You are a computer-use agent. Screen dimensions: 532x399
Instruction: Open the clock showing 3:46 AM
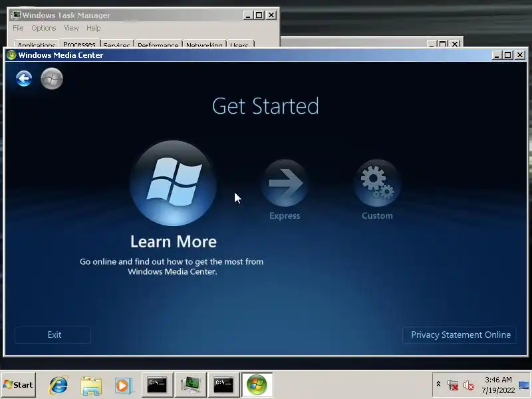tap(498, 385)
